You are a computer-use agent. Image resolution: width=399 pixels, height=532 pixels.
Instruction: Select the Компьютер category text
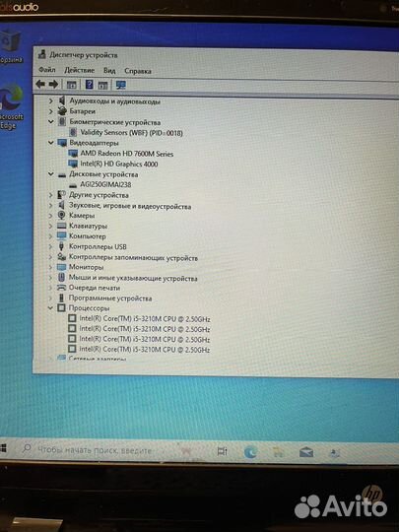pos(88,236)
